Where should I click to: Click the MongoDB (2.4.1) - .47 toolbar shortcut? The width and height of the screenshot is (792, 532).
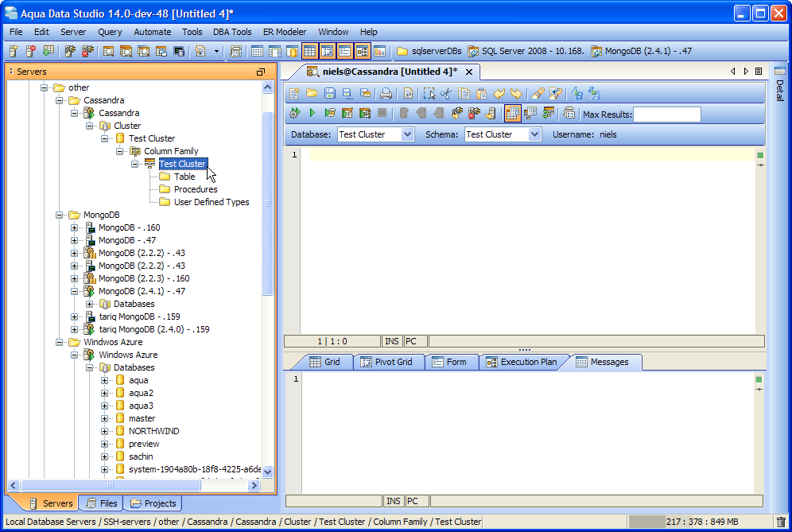click(x=642, y=51)
